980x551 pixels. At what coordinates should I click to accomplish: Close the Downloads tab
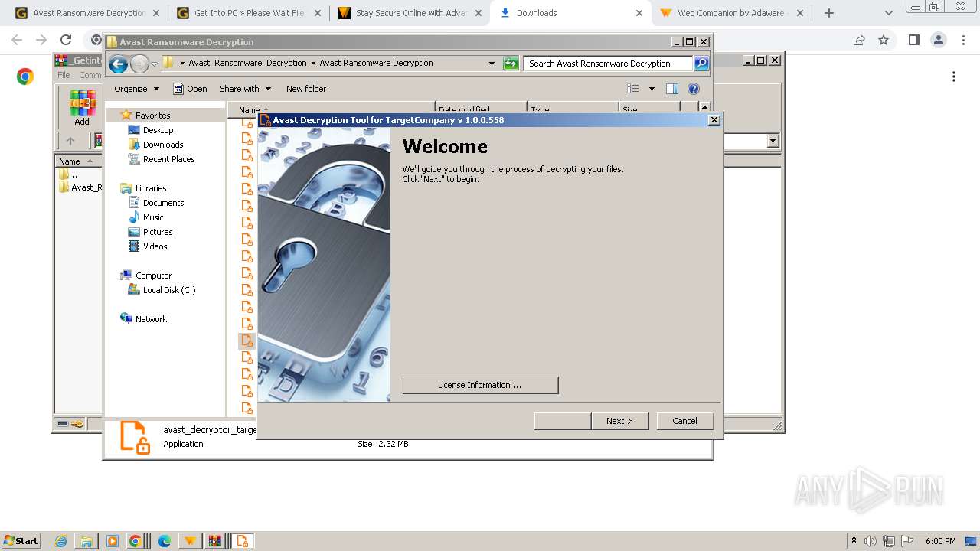(x=639, y=13)
